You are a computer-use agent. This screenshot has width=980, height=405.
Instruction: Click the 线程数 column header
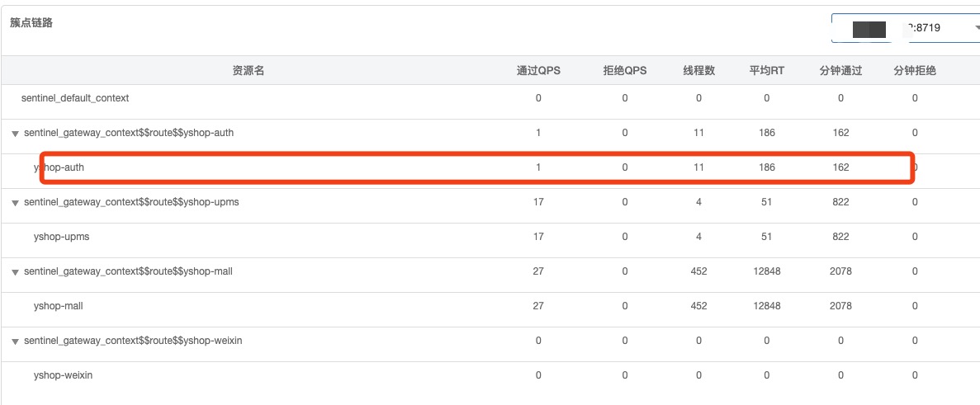(x=698, y=71)
